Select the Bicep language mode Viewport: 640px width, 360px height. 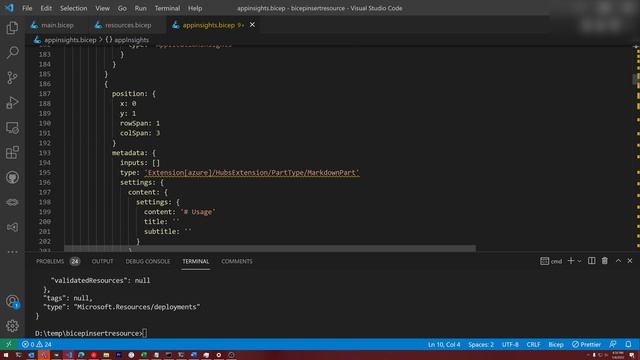pos(556,344)
